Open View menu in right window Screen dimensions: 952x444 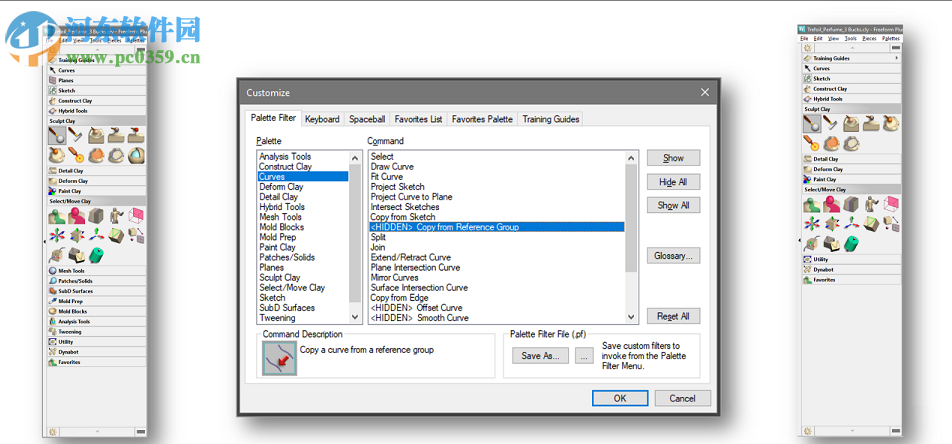click(x=832, y=38)
